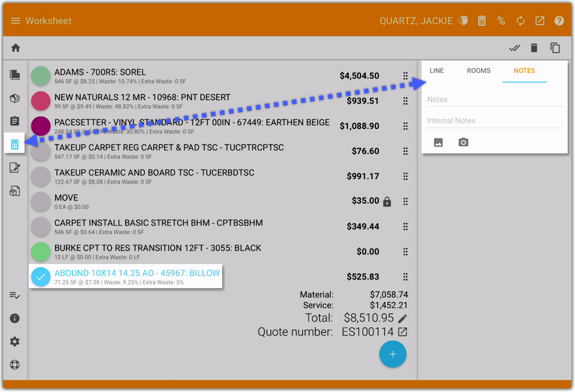The height and width of the screenshot is (392, 575).
Task: Click the blue plus add button
Action: click(393, 354)
